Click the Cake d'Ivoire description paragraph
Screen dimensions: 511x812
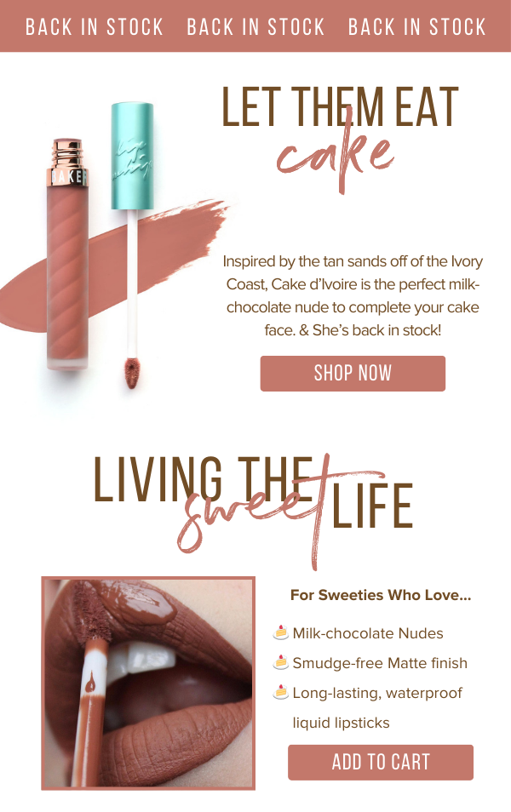[353, 295]
